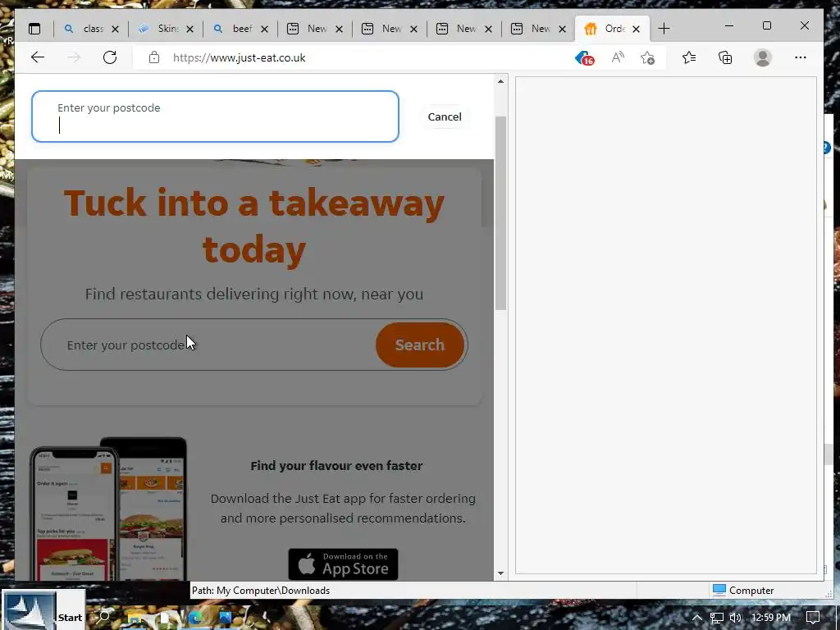Open the Collections panel
This screenshot has width=840, height=630.
click(x=725, y=57)
